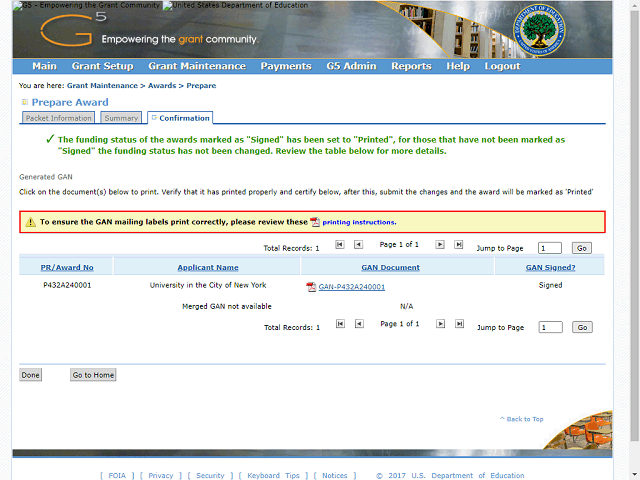Click PDF icon before printing instructions
This screenshot has height=480, width=640.
pyautogui.click(x=315, y=222)
